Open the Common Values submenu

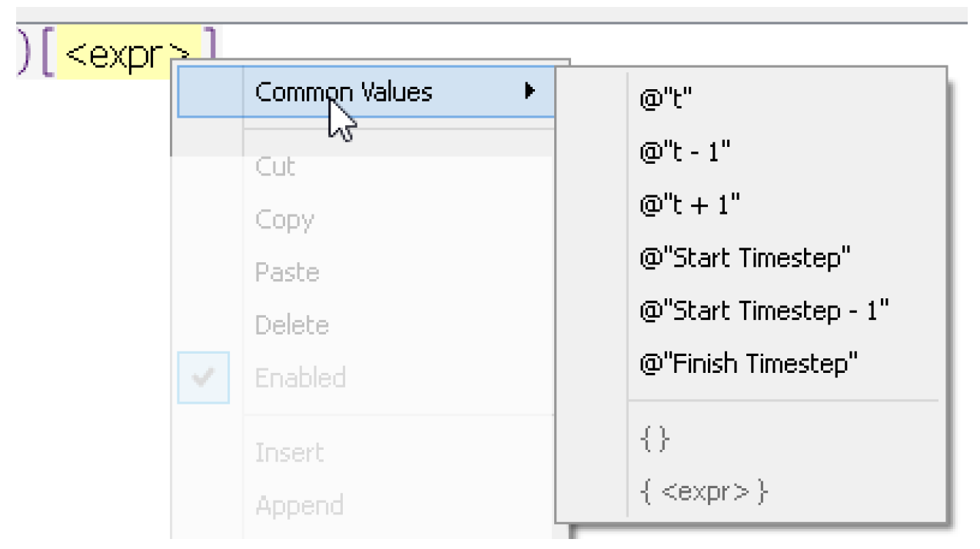click(x=344, y=92)
